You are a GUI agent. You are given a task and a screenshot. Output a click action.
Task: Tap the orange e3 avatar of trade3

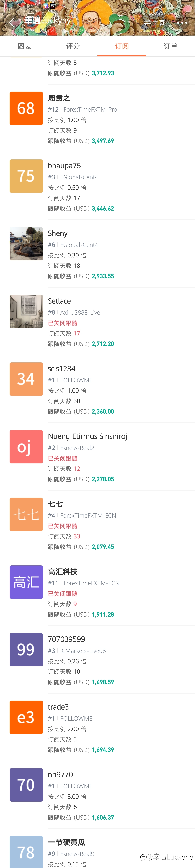point(26,717)
